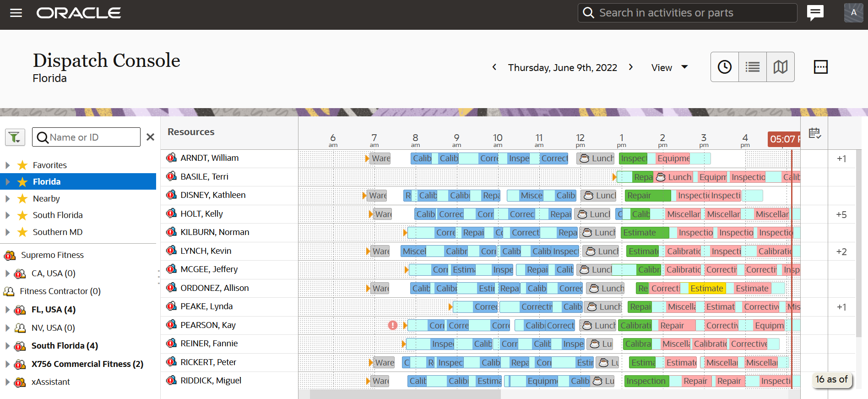The height and width of the screenshot is (399, 868).
Task: Click the Search in activities field
Action: click(x=688, y=13)
